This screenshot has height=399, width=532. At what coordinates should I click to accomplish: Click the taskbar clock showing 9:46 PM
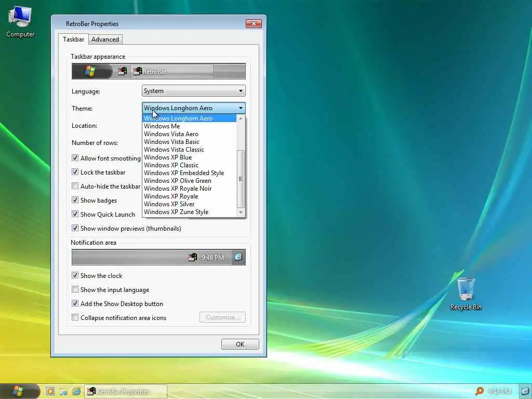click(499, 392)
